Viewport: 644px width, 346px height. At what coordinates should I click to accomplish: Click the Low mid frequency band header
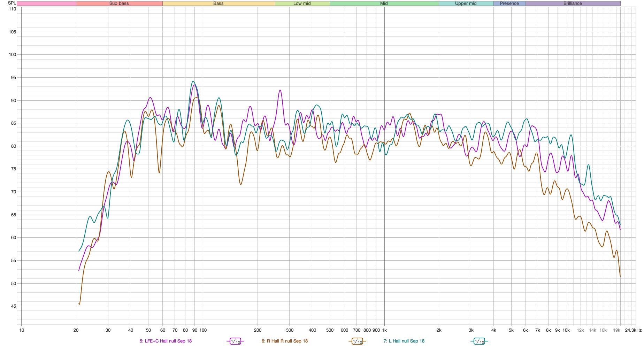[302, 3]
